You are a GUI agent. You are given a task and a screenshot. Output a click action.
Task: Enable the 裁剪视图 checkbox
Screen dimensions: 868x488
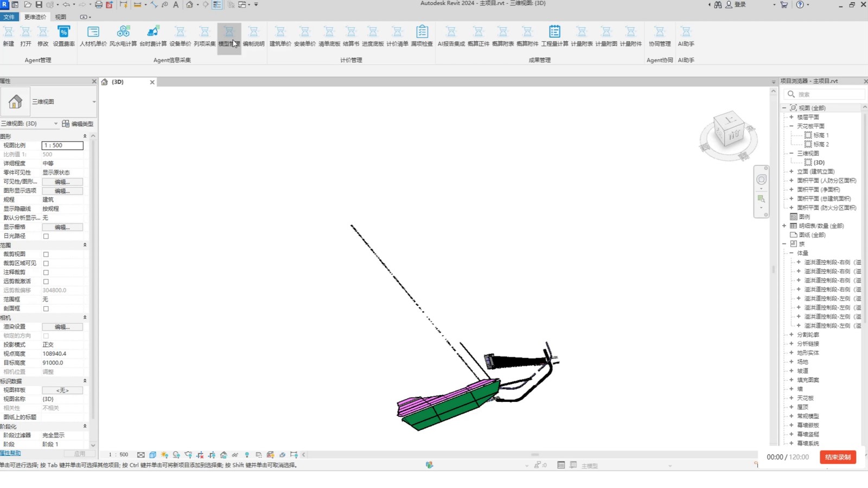click(x=46, y=254)
